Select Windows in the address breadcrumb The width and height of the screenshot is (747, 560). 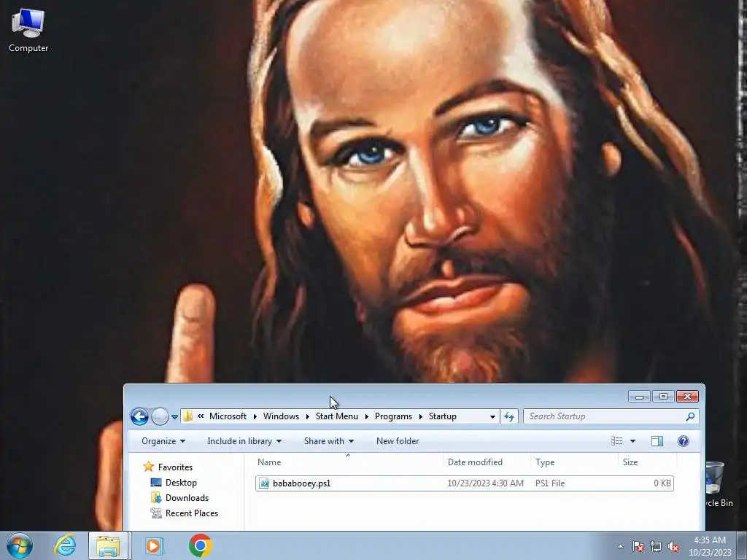pos(281,416)
